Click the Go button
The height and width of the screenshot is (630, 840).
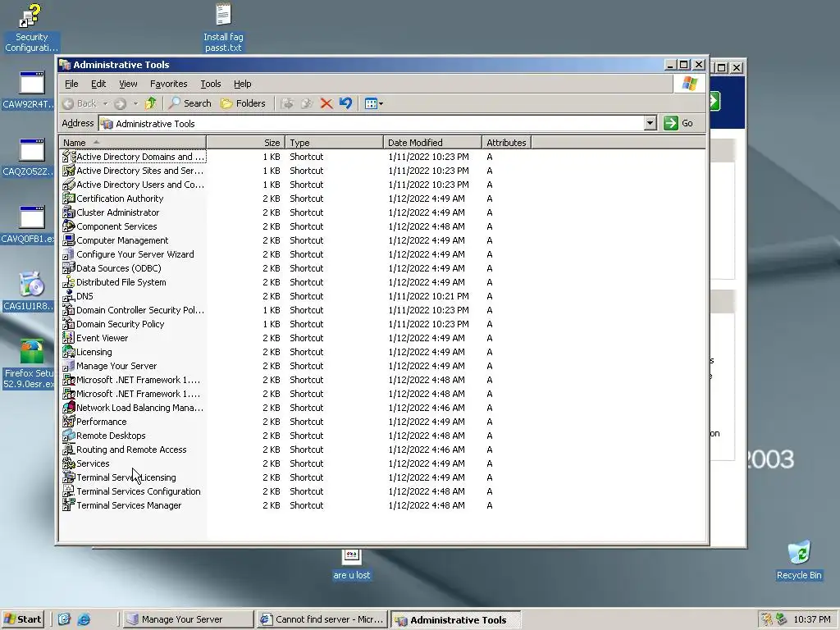678,123
